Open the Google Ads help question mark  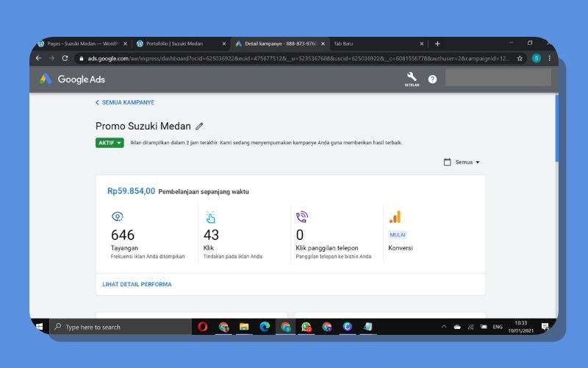(432, 79)
